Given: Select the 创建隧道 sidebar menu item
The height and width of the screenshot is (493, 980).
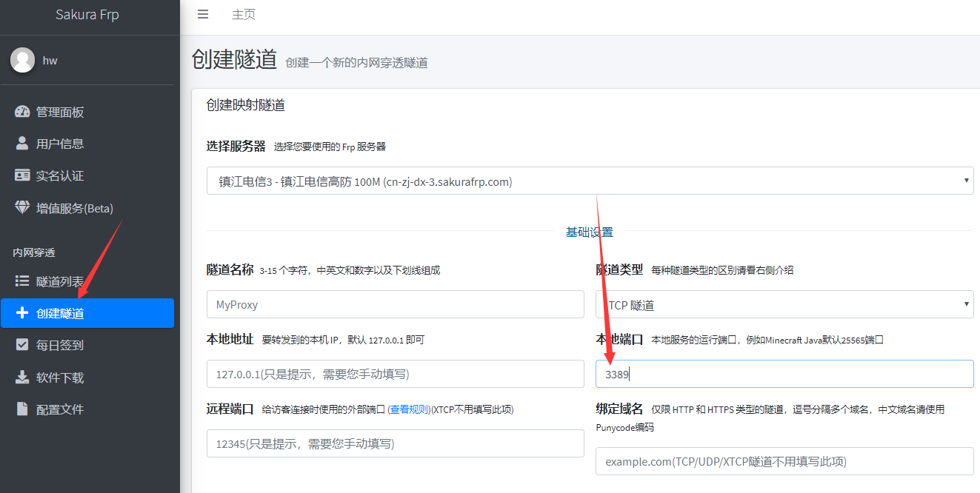Looking at the screenshot, I should 87,313.
